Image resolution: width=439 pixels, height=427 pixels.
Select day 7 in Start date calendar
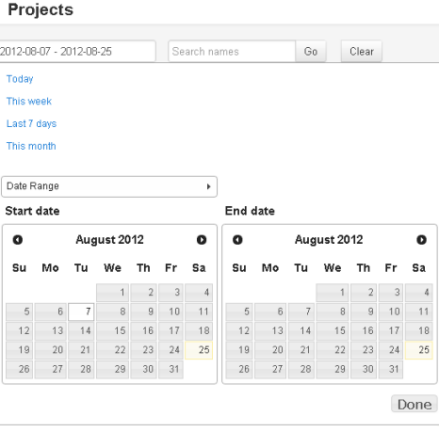81,312
